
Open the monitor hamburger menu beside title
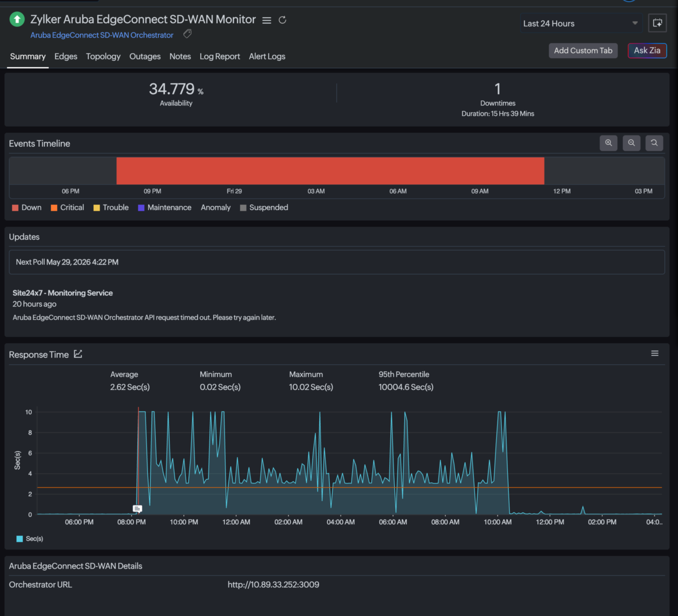click(267, 20)
